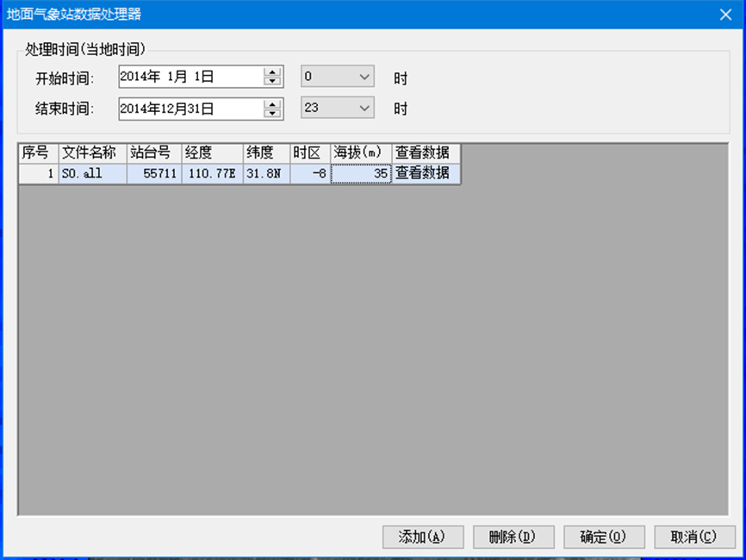Click the latitude cell 31.8N
746x560 pixels.
(x=266, y=173)
